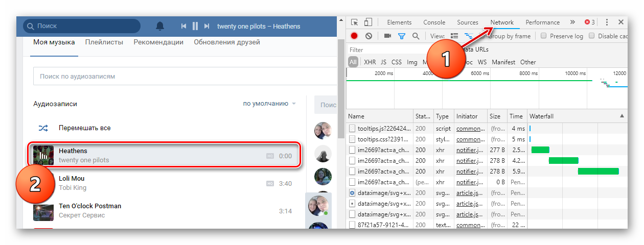Filter requests by Img type
Screen dimensions: 644x245
pos(412,62)
